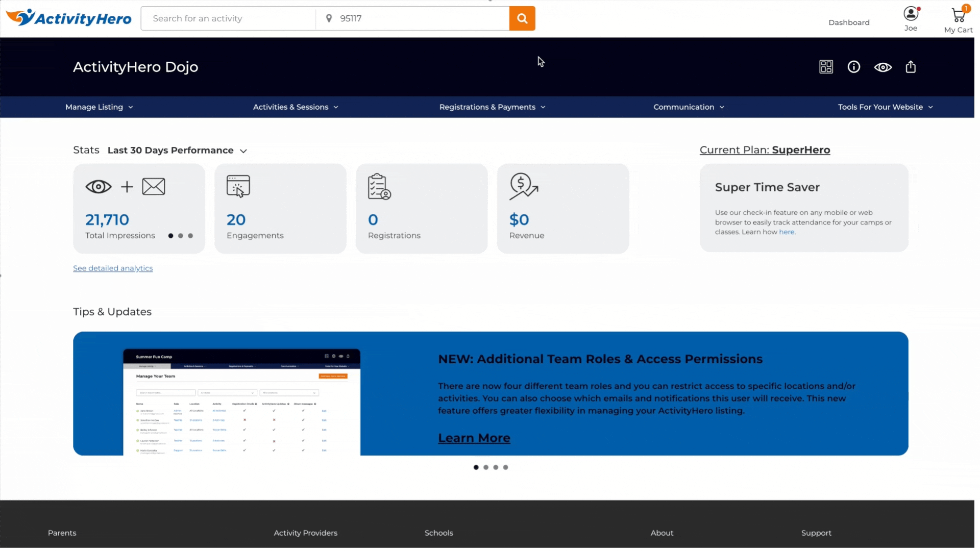Click the 'here' check-in link
Viewport: 980px width, 551px height.
(787, 232)
